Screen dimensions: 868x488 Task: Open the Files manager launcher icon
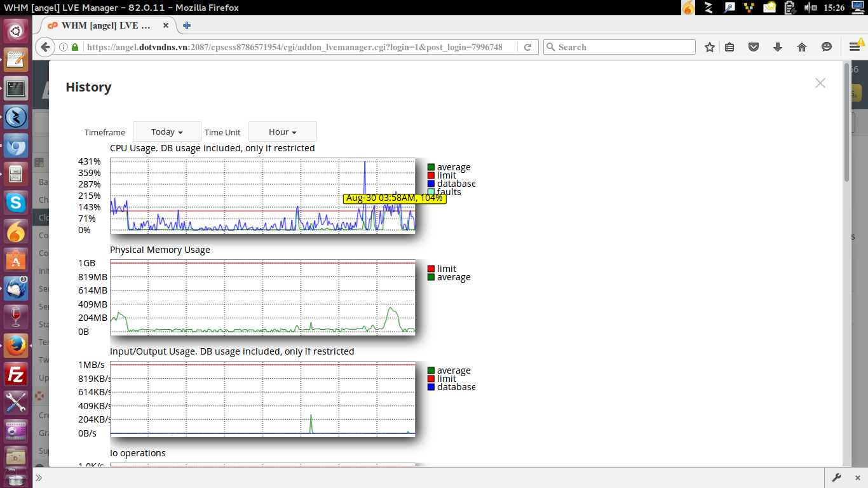(16, 175)
